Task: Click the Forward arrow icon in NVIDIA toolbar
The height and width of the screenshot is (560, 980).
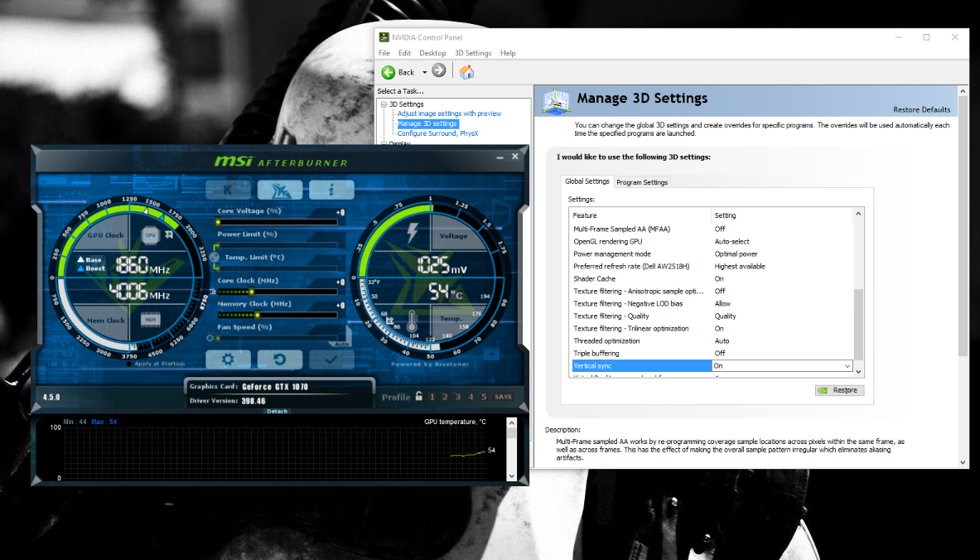Action: point(439,70)
